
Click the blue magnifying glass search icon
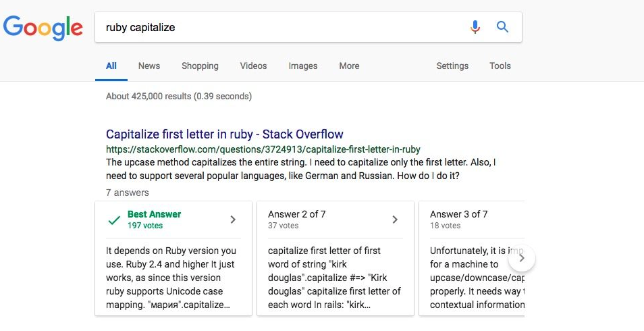coord(502,27)
